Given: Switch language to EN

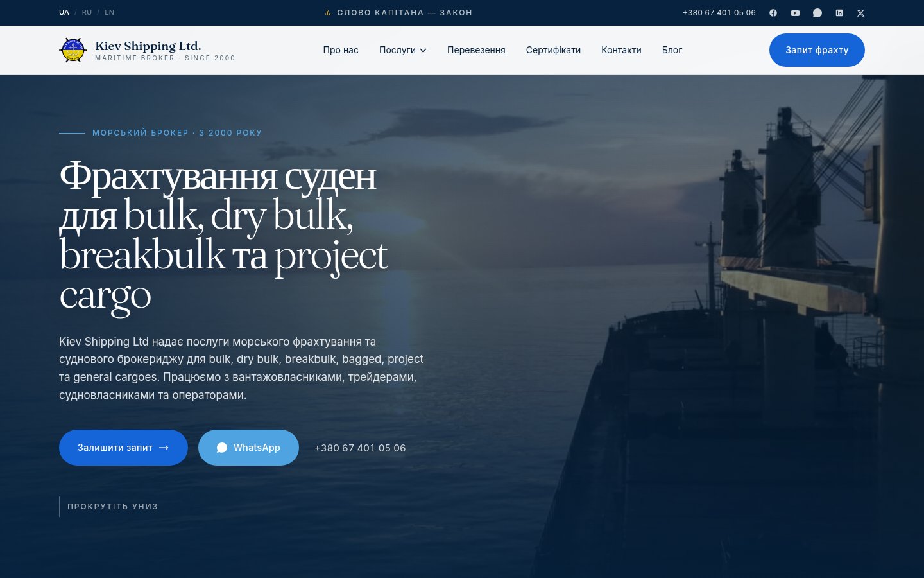Looking at the screenshot, I should [x=110, y=12].
